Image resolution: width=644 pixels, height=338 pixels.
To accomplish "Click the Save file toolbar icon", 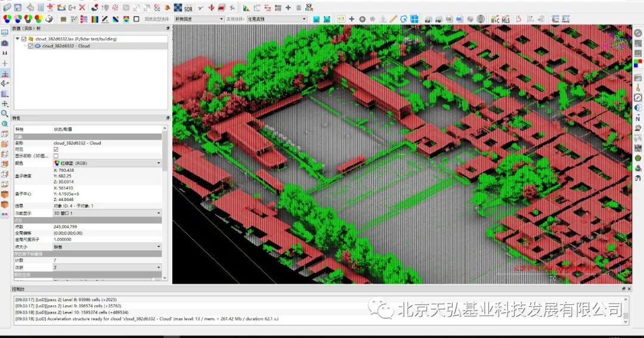I will tap(18, 7).
